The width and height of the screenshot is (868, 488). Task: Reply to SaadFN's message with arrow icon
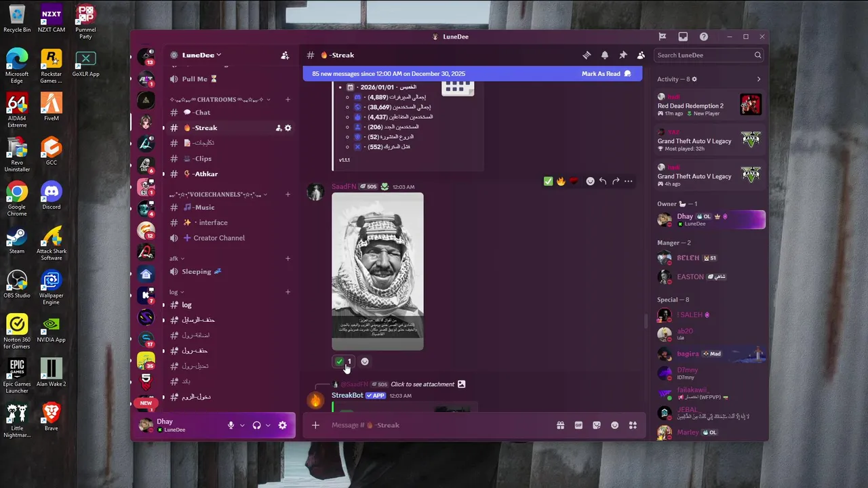(603, 181)
